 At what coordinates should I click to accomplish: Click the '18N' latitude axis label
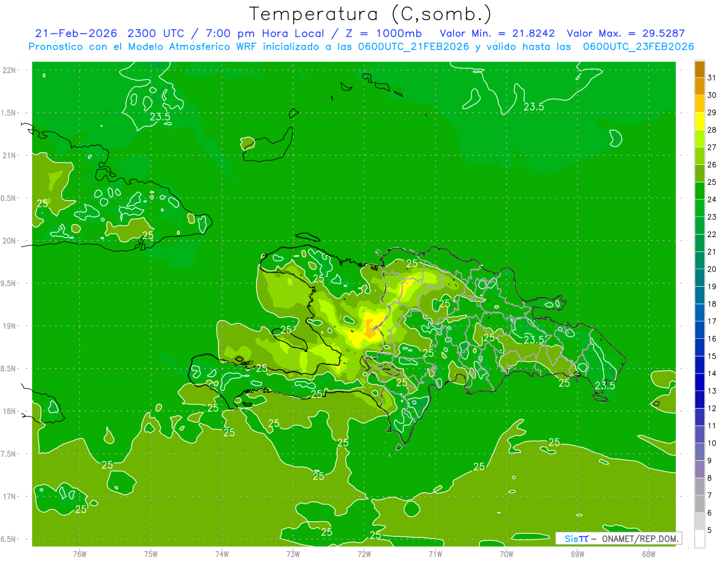[10, 412]
